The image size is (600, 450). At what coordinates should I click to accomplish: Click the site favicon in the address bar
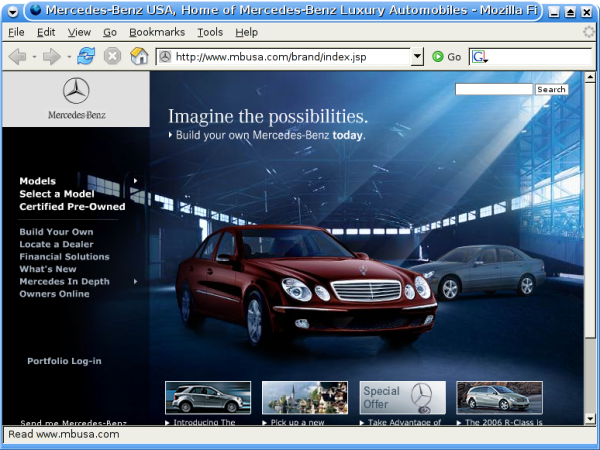click(x=165, y=57)
